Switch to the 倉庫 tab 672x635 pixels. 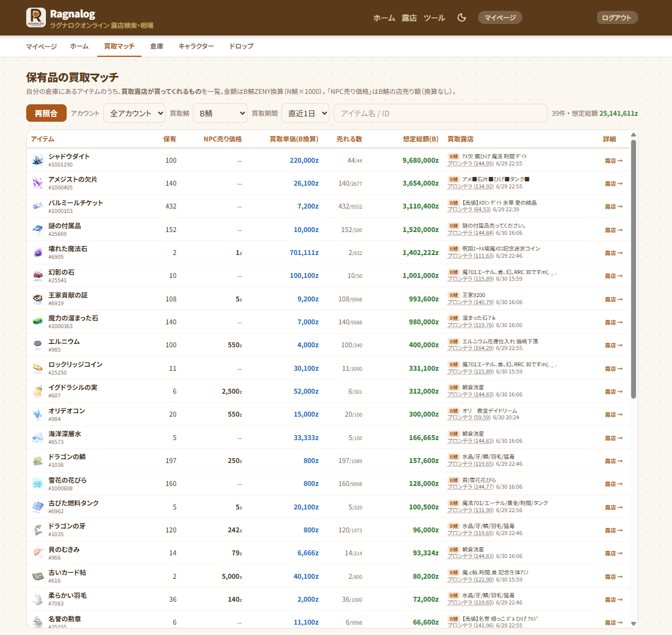(x=157, y=46)
